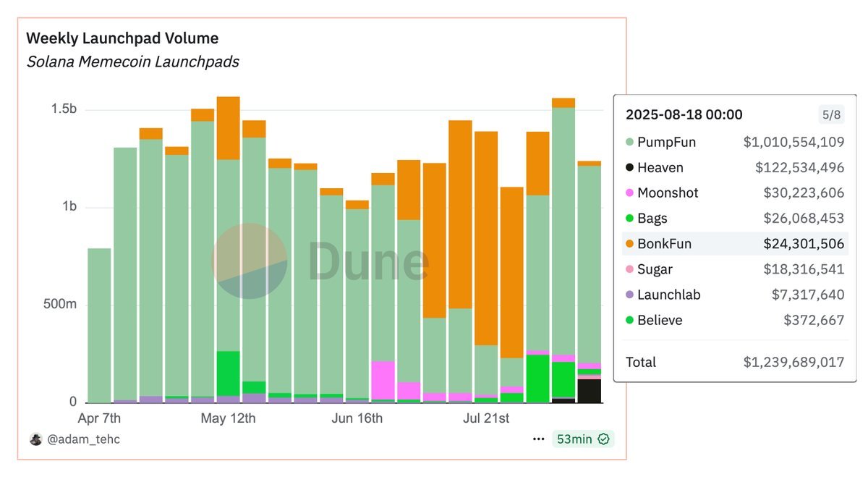Open the @adam_tehc author link
Screen dimensions: 868x477
[x=84, y=439]
